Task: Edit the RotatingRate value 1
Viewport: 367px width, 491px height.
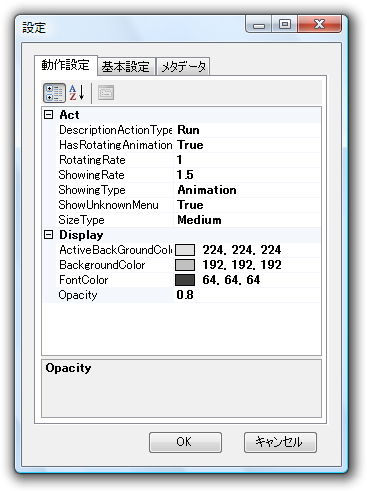Action: pos(247,160)
